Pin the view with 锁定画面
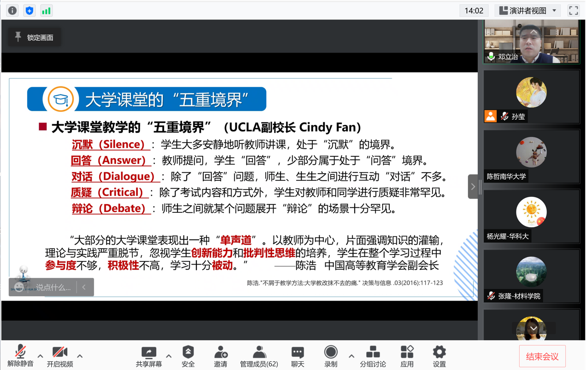Image resolution: width=588 pixels, height=370 pixels. pos(34,37)
